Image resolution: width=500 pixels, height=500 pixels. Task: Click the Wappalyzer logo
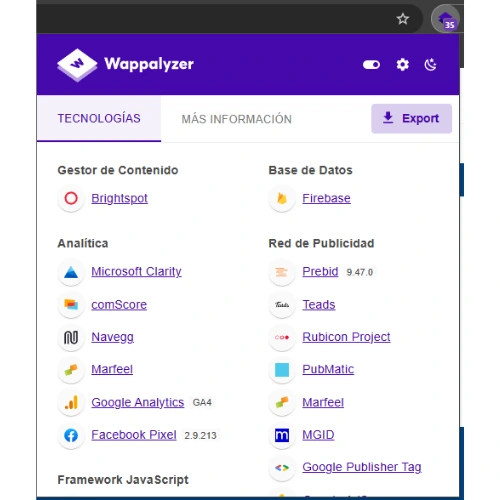(x=125, y=64)
